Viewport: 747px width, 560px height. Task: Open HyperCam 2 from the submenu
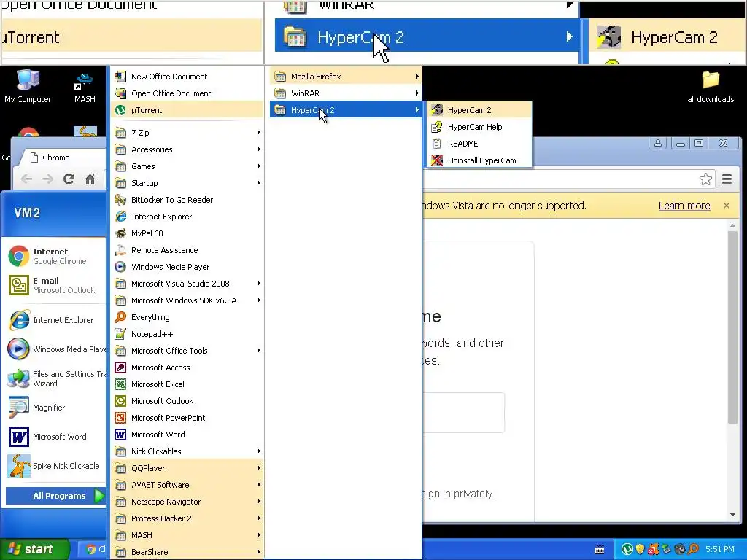tap(479, 110)
